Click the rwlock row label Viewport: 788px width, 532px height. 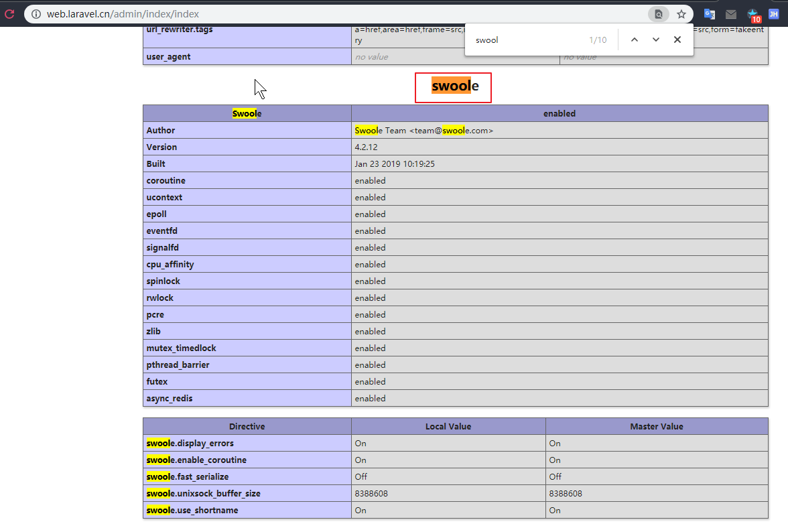coord(159,298)
